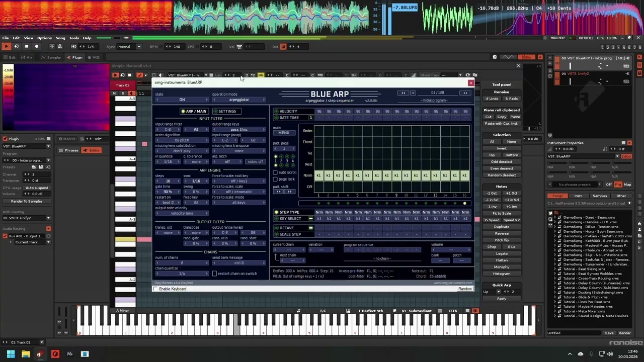Open File Explorer from taskbar
This screenshot has width=644, height=362.
[x=25, y=354]
